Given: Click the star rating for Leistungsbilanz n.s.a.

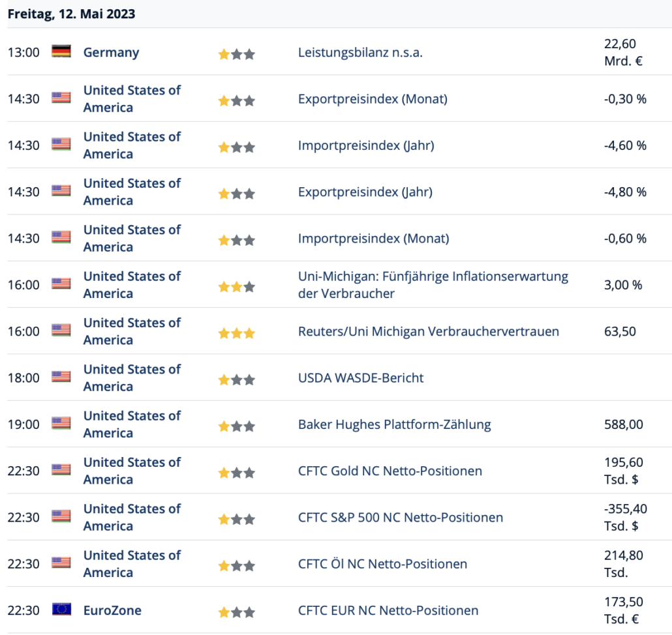Looking at the screenshot, I should (237, 54).
